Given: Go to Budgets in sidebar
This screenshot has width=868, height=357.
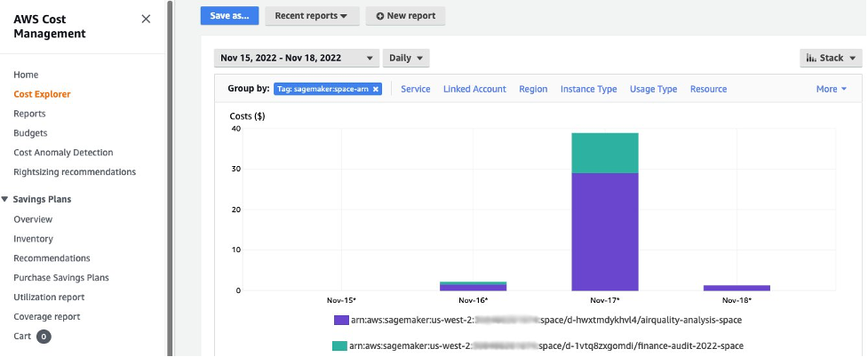Looking at the screenshot, I should [30, 133].
